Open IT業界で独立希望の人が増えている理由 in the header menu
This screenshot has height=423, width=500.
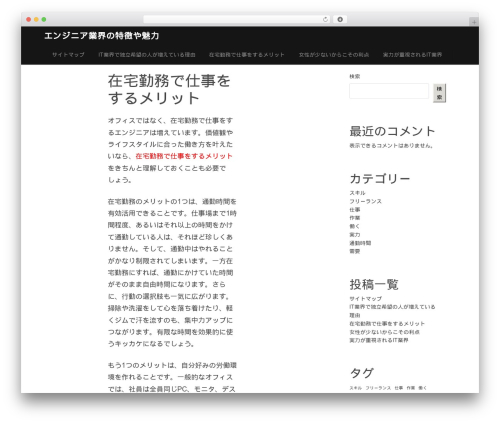click(x=147, y=55)
